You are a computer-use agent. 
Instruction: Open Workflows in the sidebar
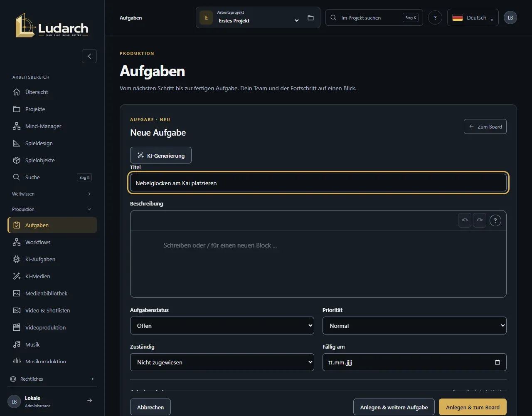pyautogui.click(x=52, y=242)
